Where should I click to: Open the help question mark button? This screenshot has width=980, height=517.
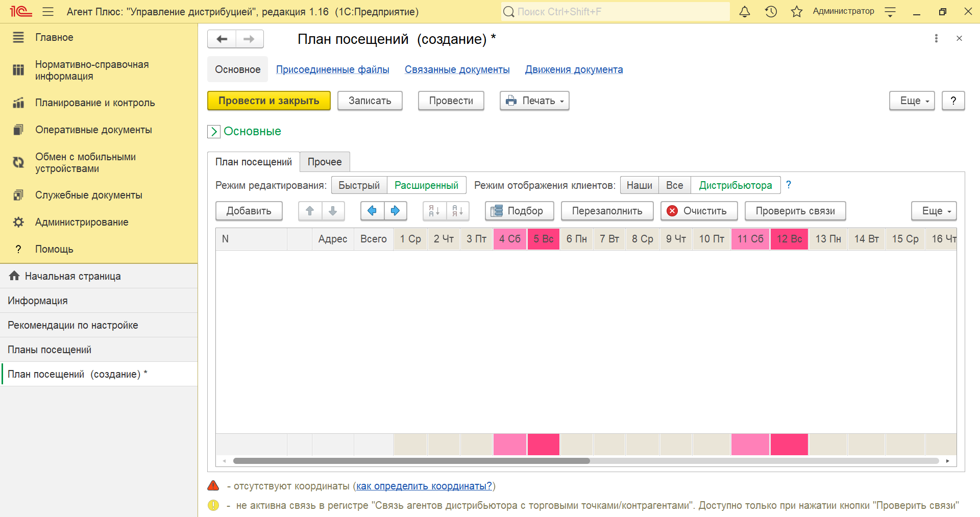pos(953,101)
